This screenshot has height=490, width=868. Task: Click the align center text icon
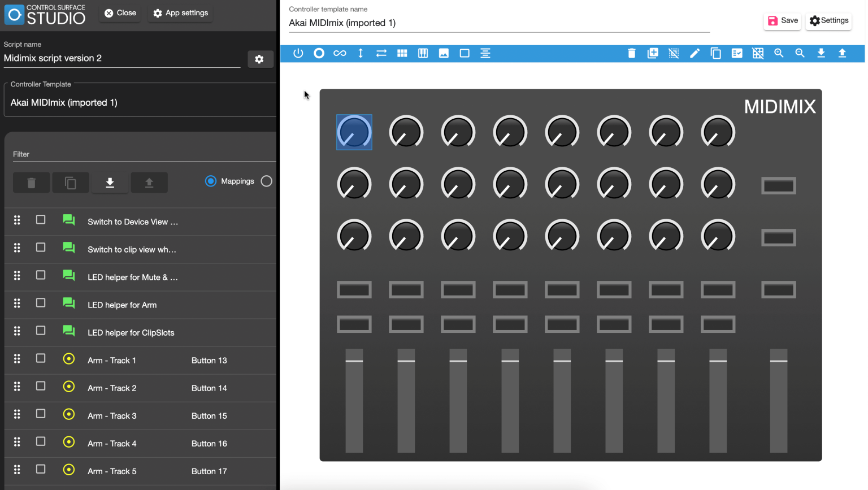click(x=485, y=53)
